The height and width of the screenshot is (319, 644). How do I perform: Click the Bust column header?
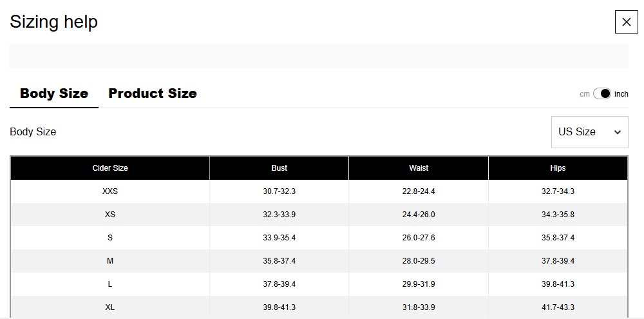coord(279,168)
